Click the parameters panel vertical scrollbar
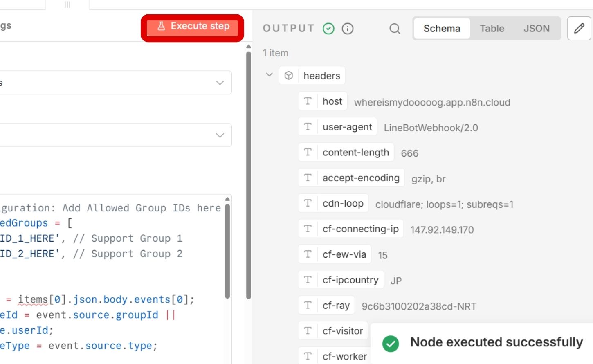The width and height of the screenshot is (593, 364). 248,172
